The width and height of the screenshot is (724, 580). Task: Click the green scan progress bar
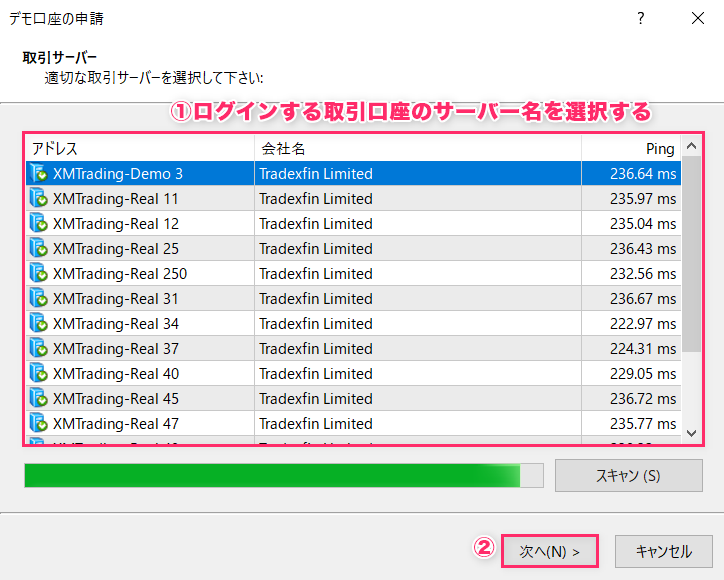[284, 475]
